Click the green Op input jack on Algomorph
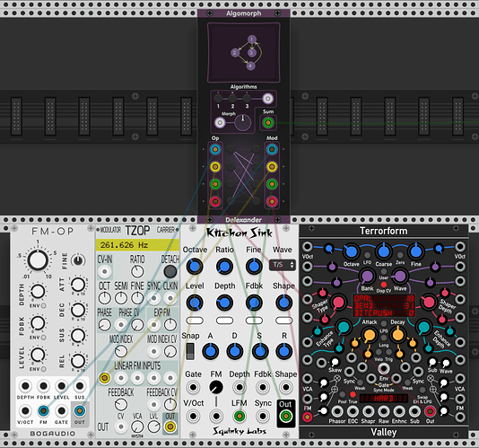Screen dimensions: 479x448 (215, 184)
